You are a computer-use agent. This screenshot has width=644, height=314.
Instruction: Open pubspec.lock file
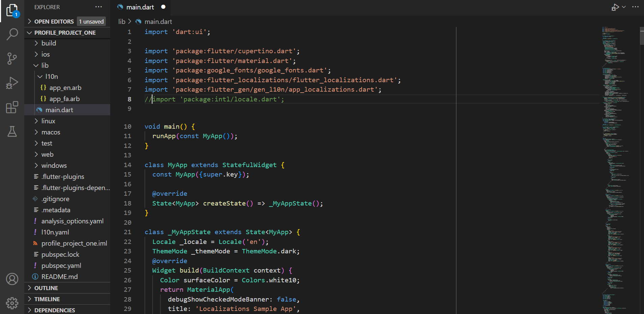[x=67, y=254]
